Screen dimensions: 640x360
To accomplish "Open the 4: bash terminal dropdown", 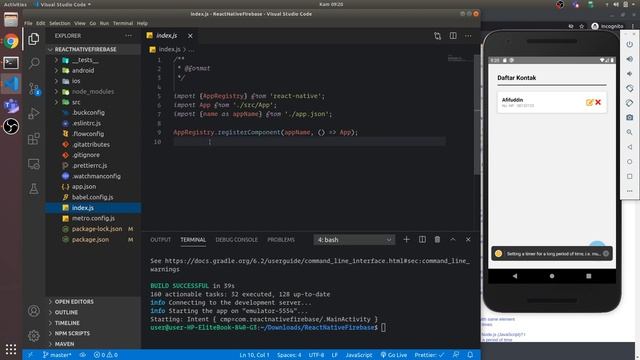I will tap(354, 240).
